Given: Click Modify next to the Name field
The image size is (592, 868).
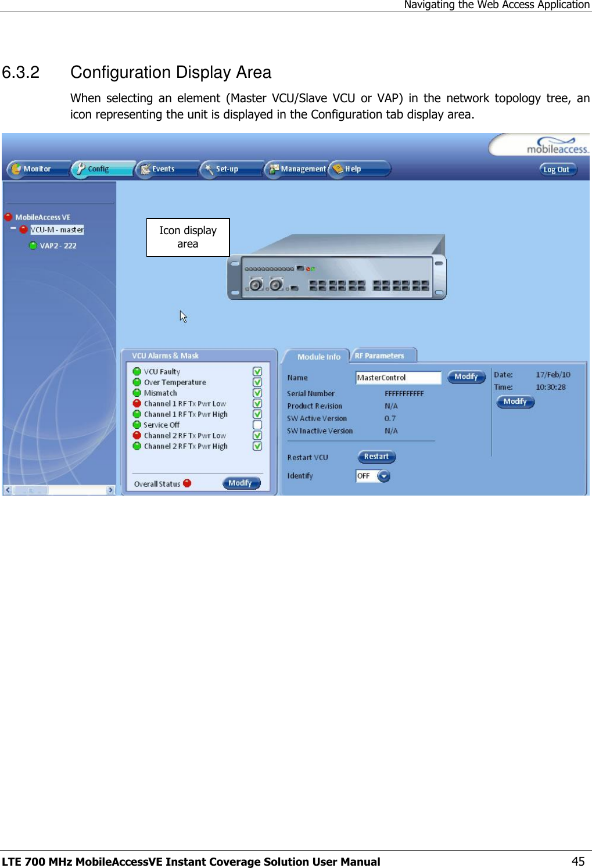Looking at the screenshot, I should tap(466, 377).
